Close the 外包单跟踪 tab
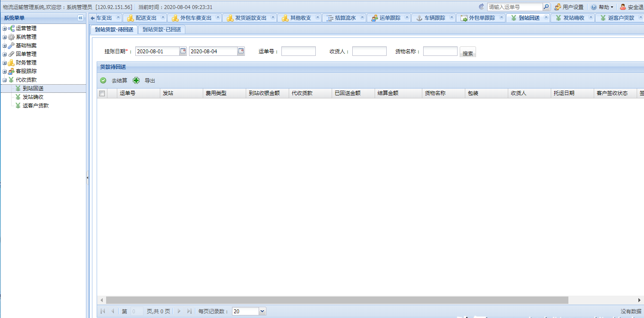 tap(501, 17)
